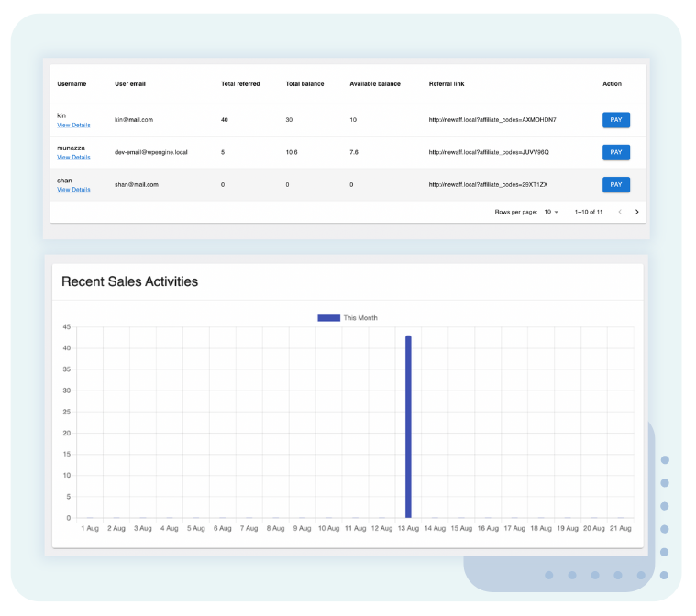Image resolution: width=696 pixels, height=616 pixels.
Task: Click the next page arrow in pagination
Action: coord(637,212)
